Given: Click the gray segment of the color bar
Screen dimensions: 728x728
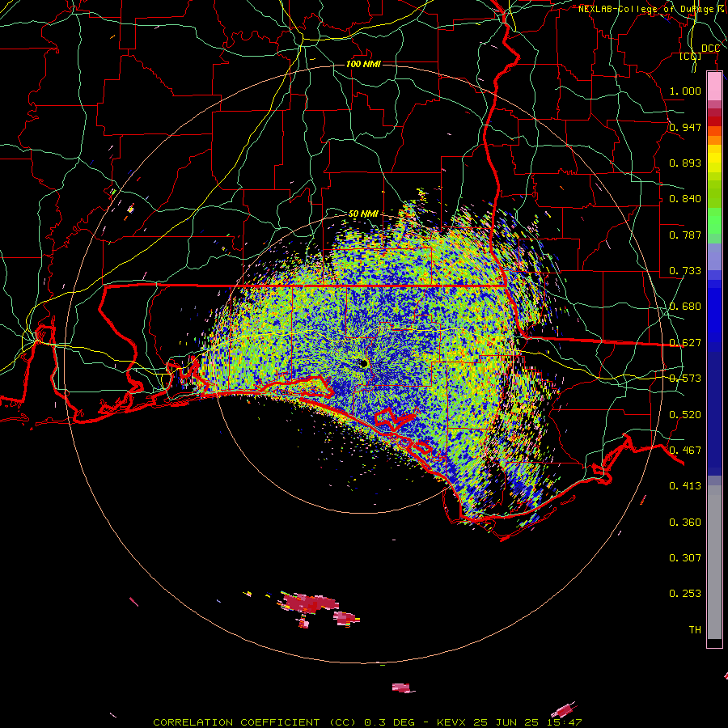Looking at the screenshot, I should (x=714, y=562).
